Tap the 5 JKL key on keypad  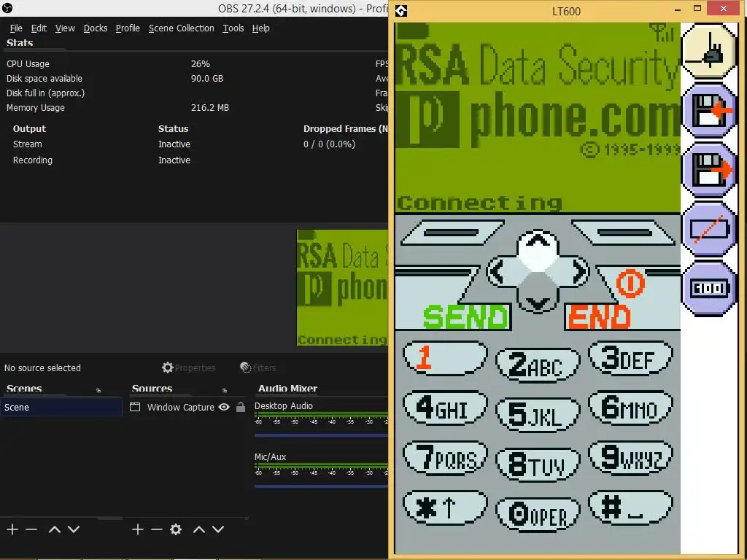click(538, 415)
